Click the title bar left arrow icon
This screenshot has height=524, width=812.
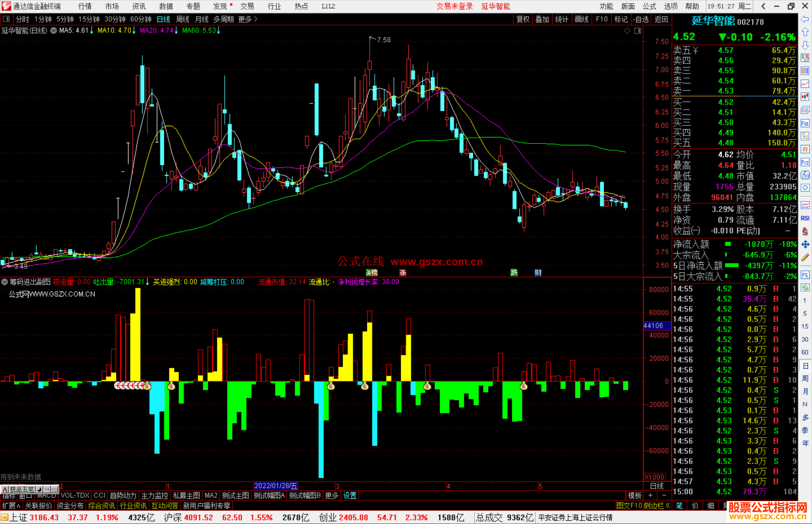(x=763, y=6)
